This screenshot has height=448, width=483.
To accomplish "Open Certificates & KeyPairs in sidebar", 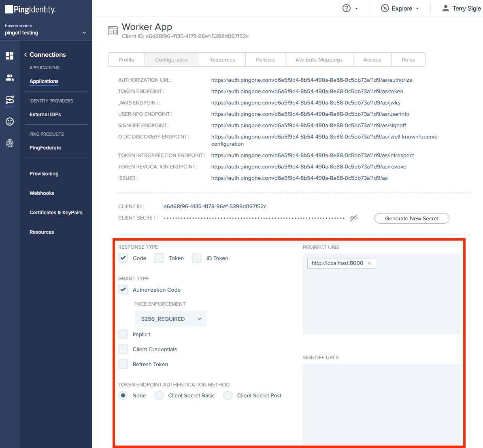I will coord(56,212).
